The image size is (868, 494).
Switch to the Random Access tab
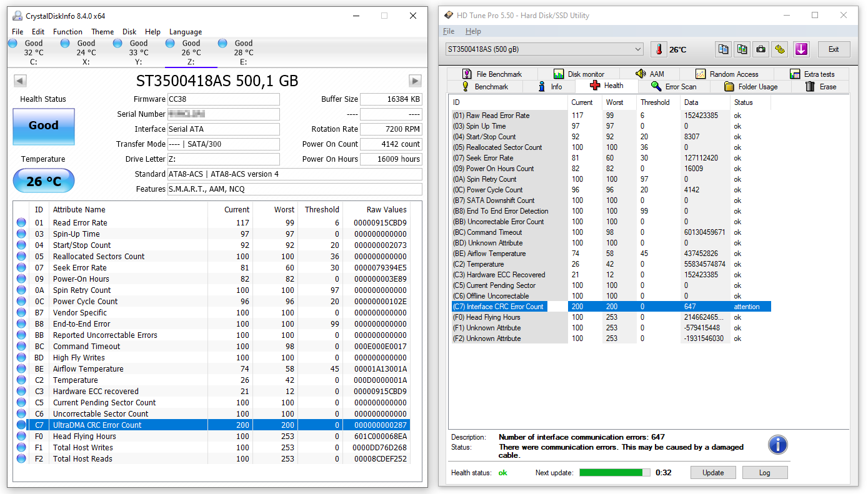[x=726, y=74]
